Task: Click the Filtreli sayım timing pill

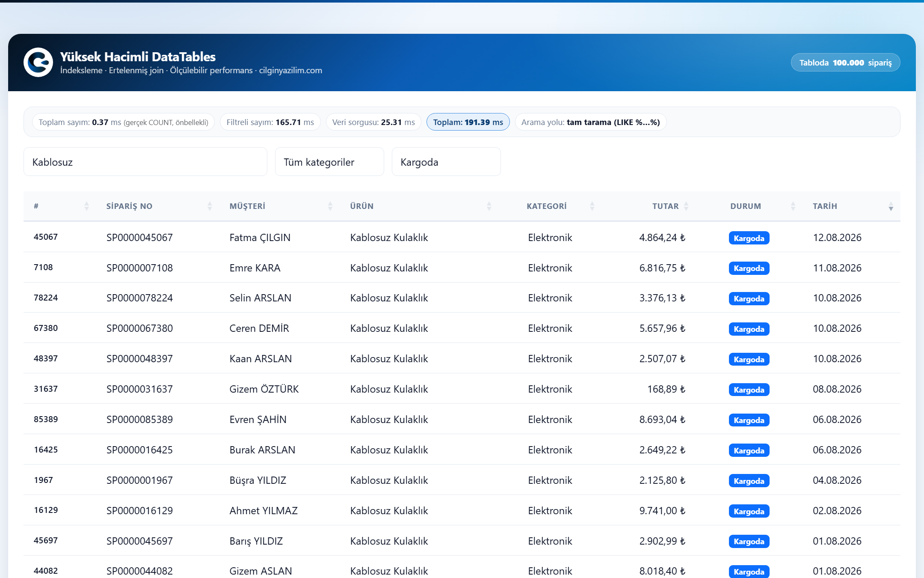Action: point(270,122)
